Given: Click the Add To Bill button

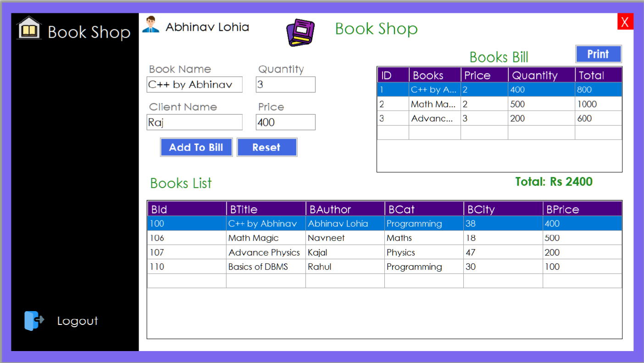Looking at the screenshot, I should (196, 147).
